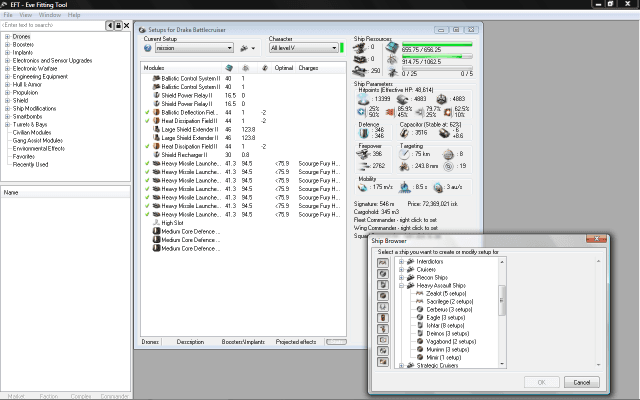Click the capacitor icon beside 3516
The image size is (640, 400).
404,133
